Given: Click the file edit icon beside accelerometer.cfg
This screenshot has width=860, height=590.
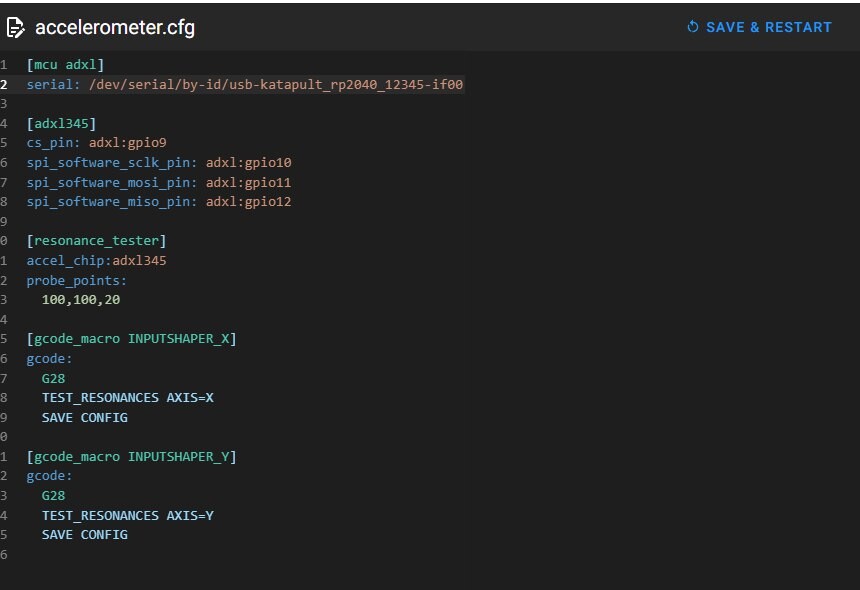Looking at the screenshot, I should [15, 28].
